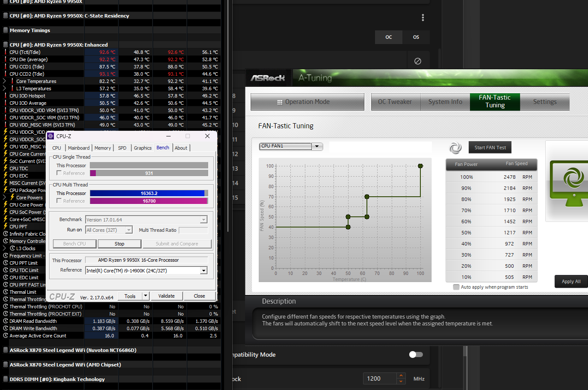The width and height of the screenshot is (588, 390).
Task: Click clock icon of DRAM Read Bandwidth
Action: [x=6, y=321]
